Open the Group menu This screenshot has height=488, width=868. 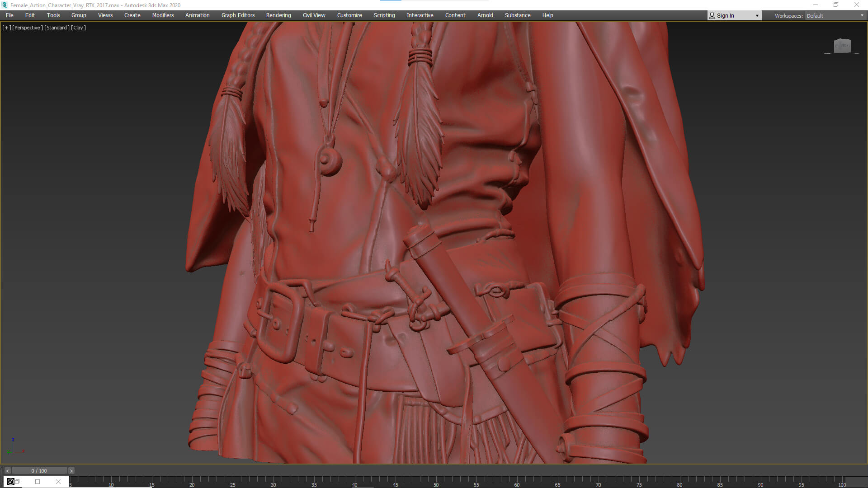point(79,15)
